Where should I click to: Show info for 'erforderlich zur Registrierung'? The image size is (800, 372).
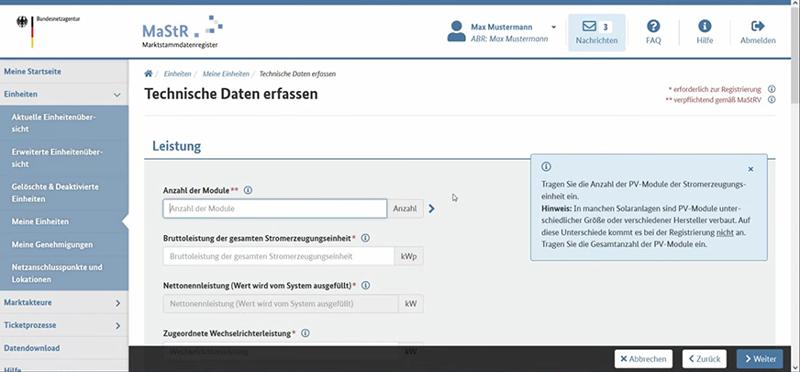pyautogui.click(x=771, y=89)
